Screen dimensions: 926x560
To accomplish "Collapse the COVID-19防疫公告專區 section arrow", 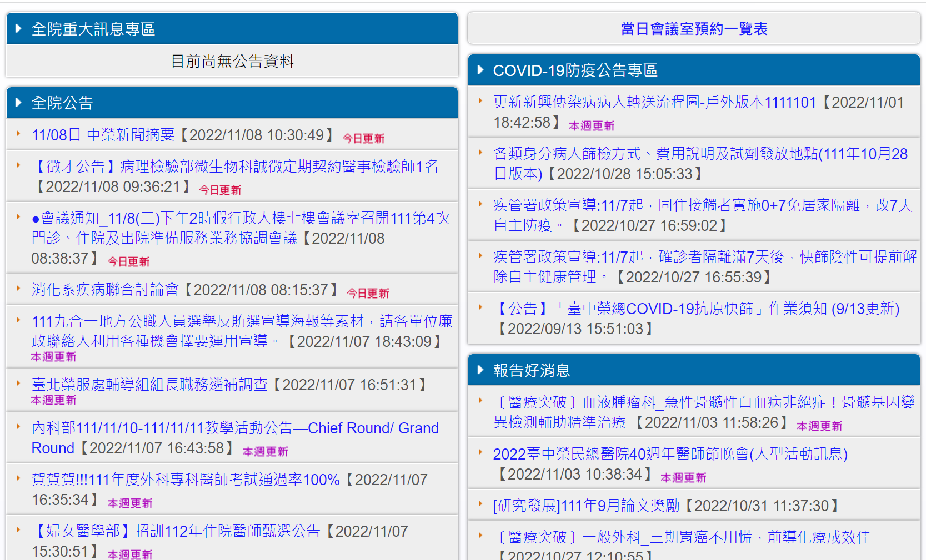I will click(480, 70).
